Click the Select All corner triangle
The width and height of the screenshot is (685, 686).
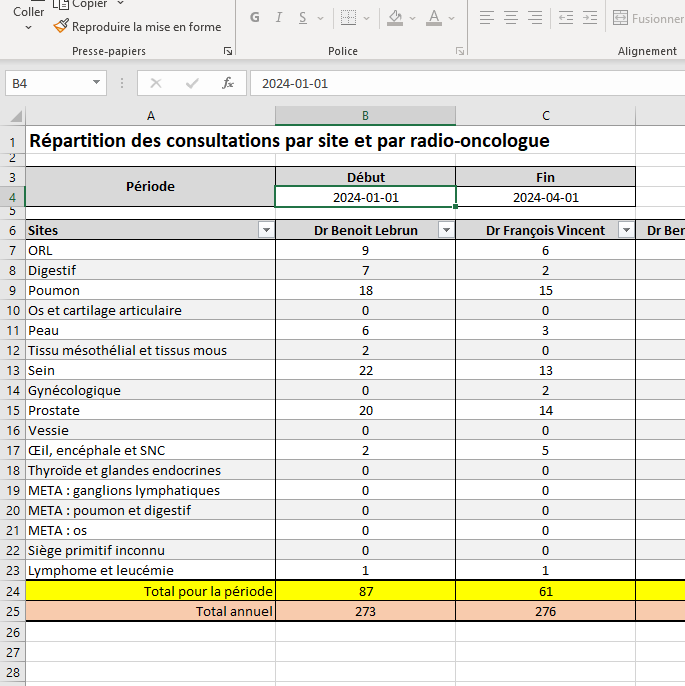[x=15, y=116]
